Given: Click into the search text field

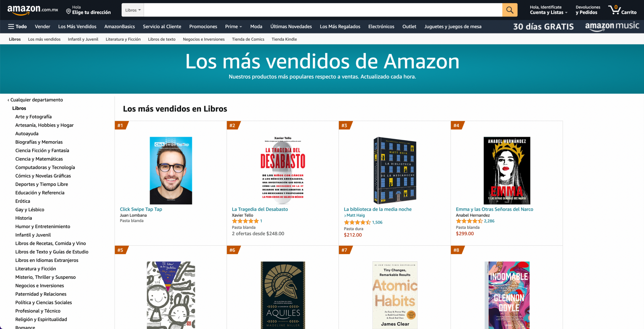Looking at the screenshot, I should (x=323, y=10).
